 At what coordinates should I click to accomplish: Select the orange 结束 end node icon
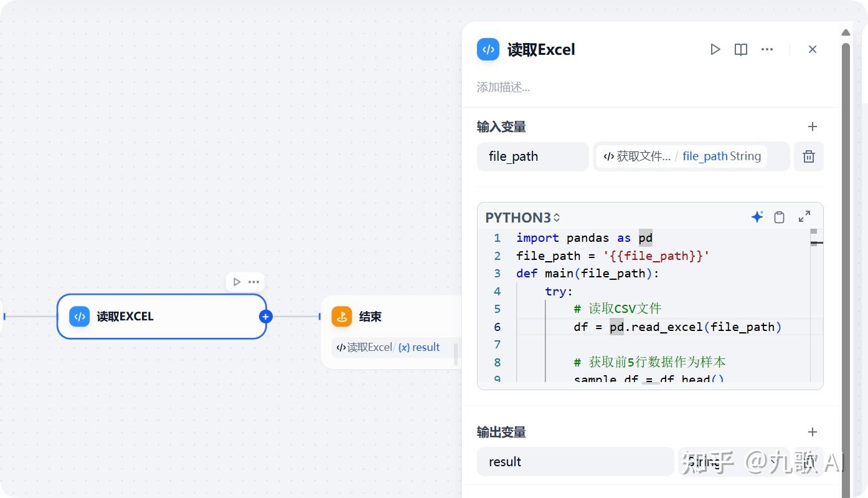point(341,316)
